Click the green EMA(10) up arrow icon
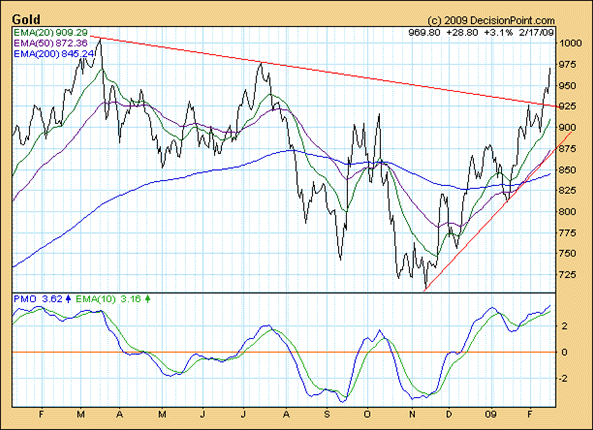The height and width of the screenshot is (430, 593). click(x=147, y=299)
